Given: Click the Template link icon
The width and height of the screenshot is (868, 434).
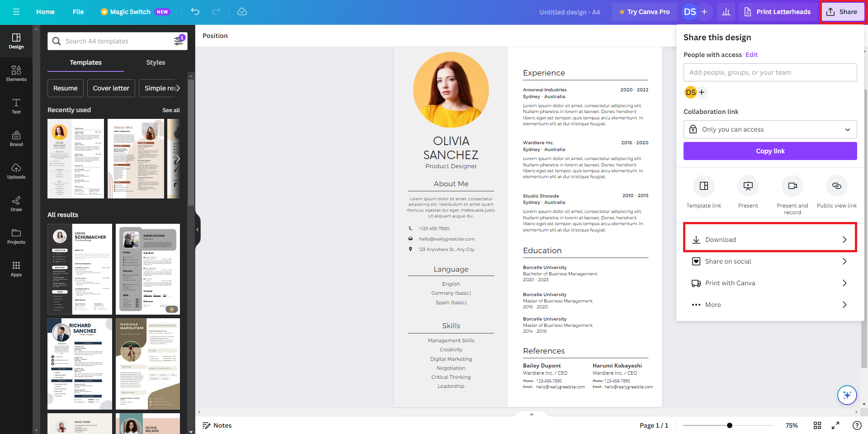Looking at the screenshot, I should coord(704,186).
